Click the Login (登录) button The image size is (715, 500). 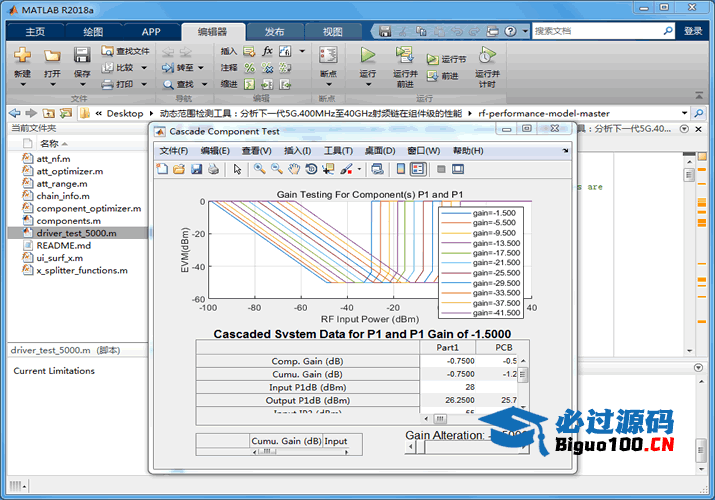coord(693,31)
